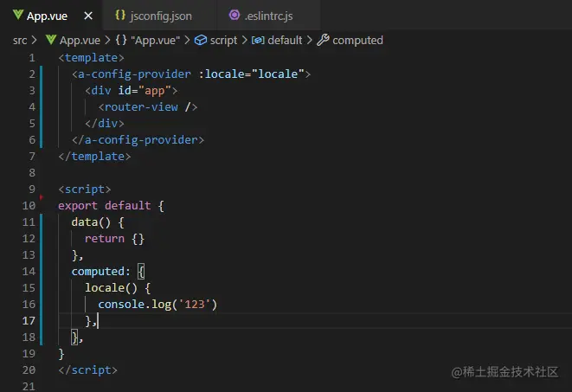The width and height of the screenshot is (572, 392).
Task: Expand the chevron after default breadcrumb
Action: [309, 40]
